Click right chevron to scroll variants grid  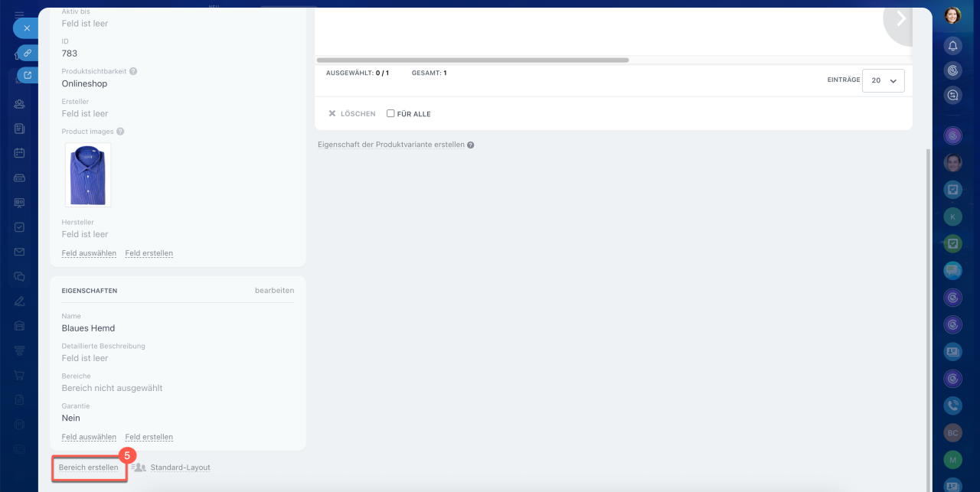pyautogui.click(x=900, y=19)
